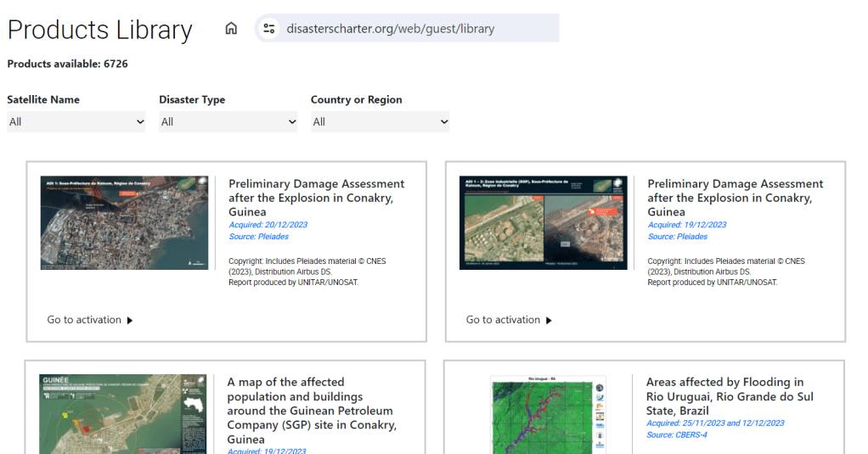868x454 pixels.
Task: Open Areas affected by Flooding in Rio Uruguai
Action: (x=729, y=396)
